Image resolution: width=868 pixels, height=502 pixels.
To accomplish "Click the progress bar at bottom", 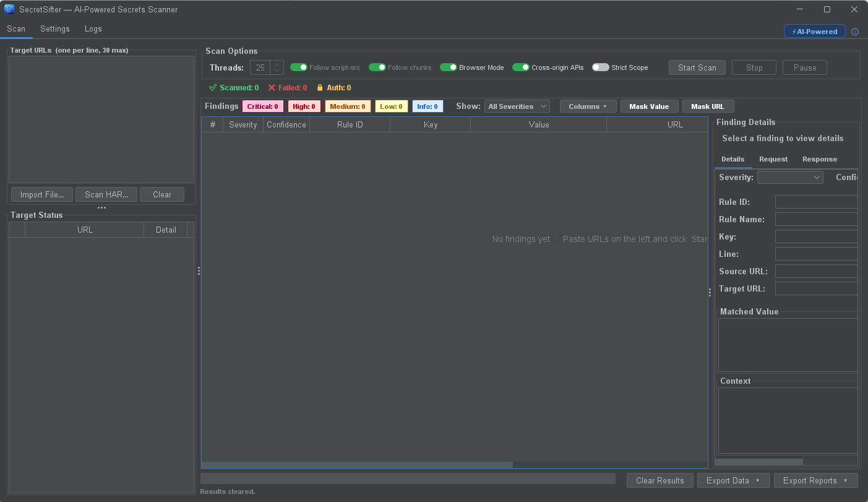I will [x=408, y=478].
